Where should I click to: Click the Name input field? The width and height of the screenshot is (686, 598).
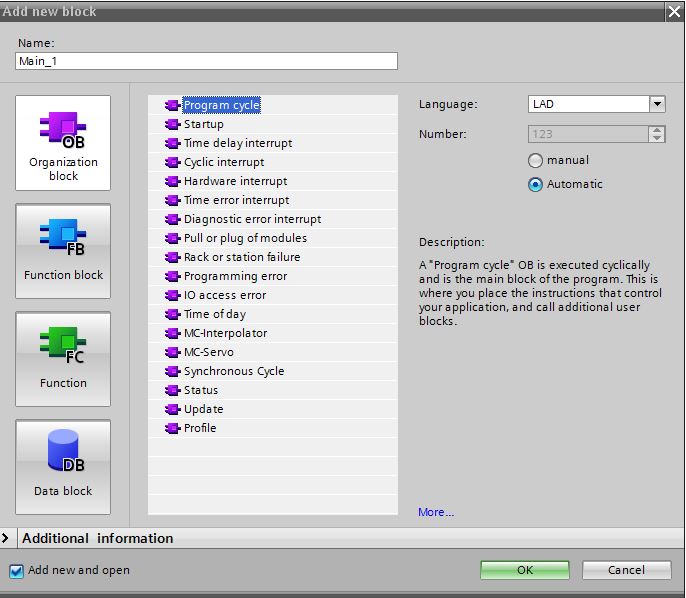[206, 61]
